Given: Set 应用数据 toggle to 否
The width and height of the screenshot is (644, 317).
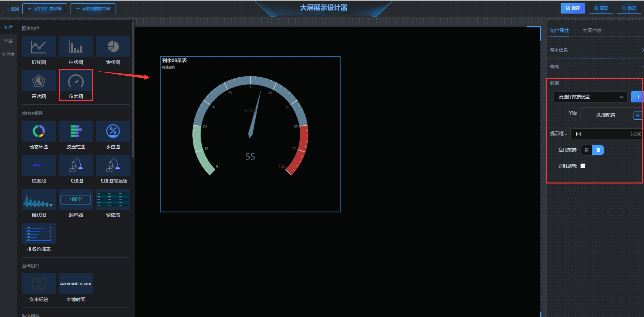Looking at the screenshot, I should 598,150.
